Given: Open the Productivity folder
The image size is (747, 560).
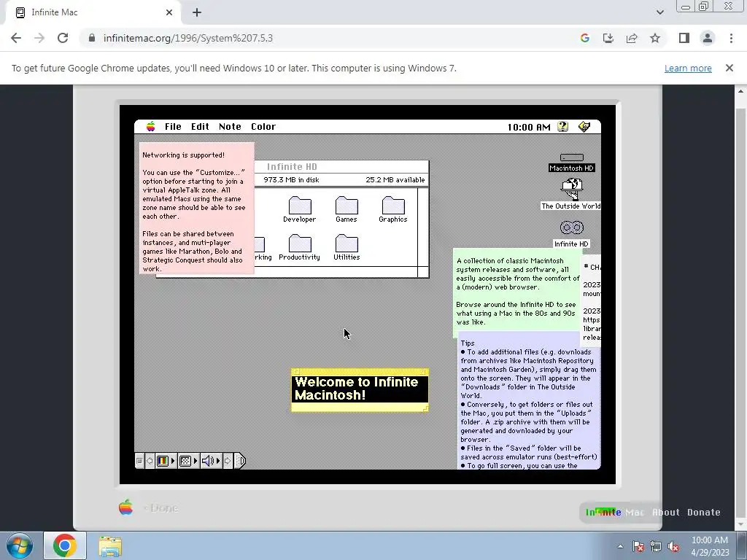Looking at the screenshot, I should pyautogui.click(x=300, y=243).
